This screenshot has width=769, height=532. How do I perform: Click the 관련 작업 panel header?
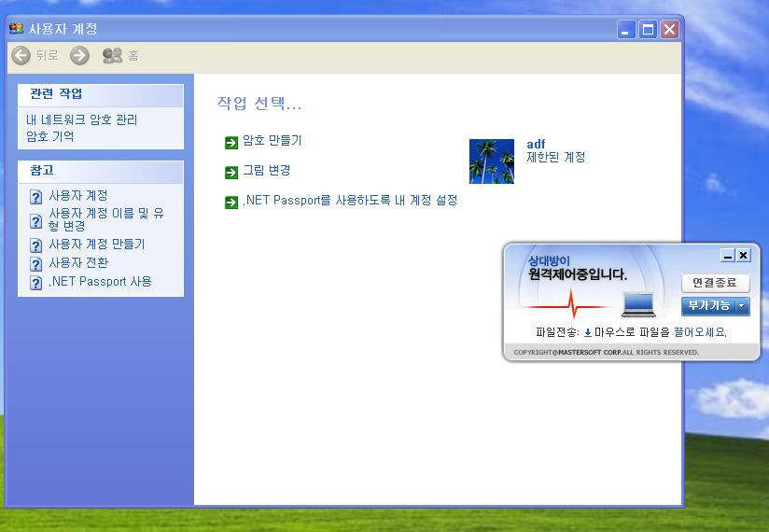[101, 95]
